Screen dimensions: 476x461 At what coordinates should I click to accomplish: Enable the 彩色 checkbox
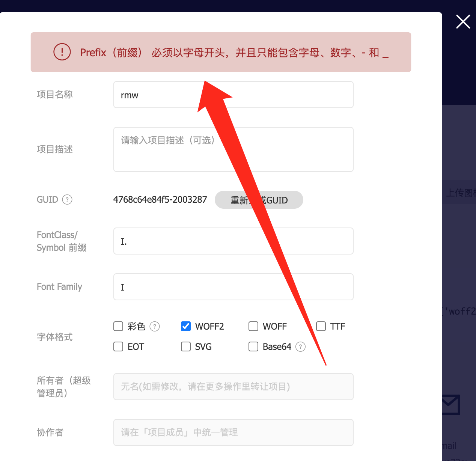coord(118,326)
